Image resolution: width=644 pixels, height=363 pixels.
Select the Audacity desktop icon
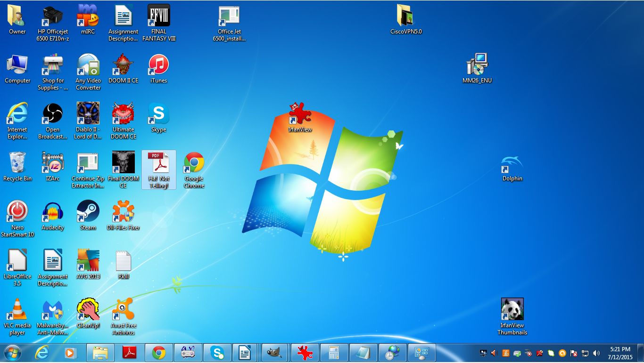coord(53,216)
